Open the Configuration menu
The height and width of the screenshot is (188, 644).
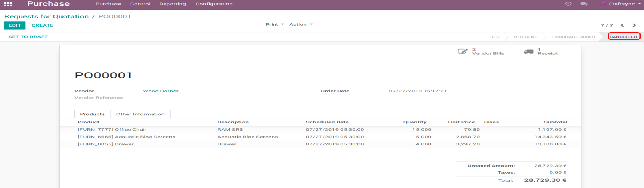(x=214, y=4)
